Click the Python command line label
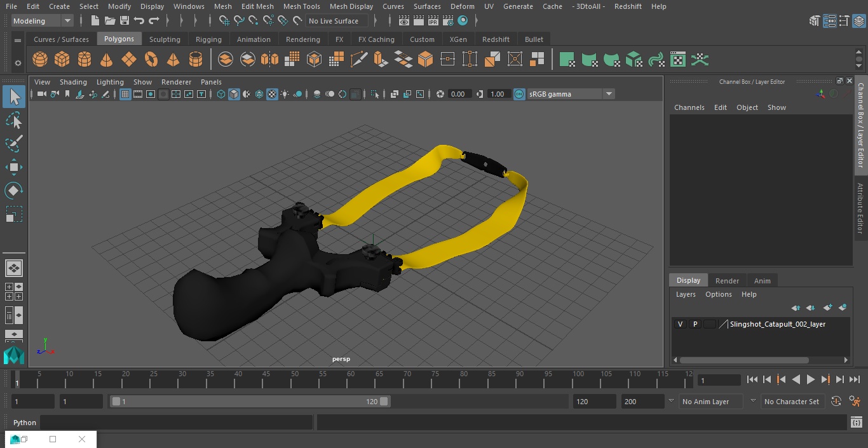Viewport: 868px width, 448px height. 25,423
